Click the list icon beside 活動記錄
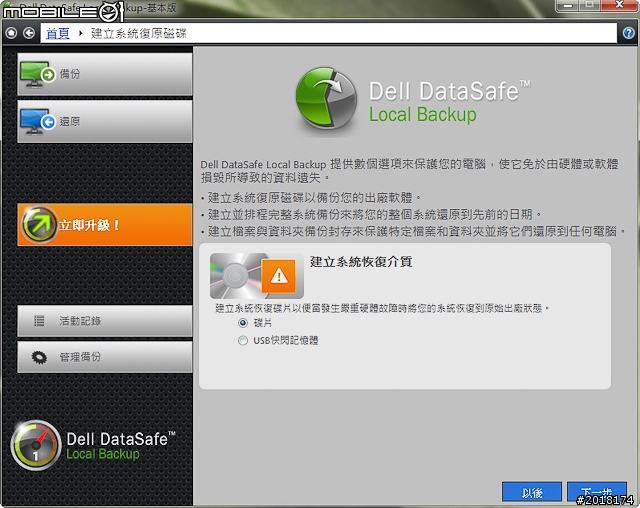Image resolution: width=640 pixels, height=508 pixels. tap(39, 321)
